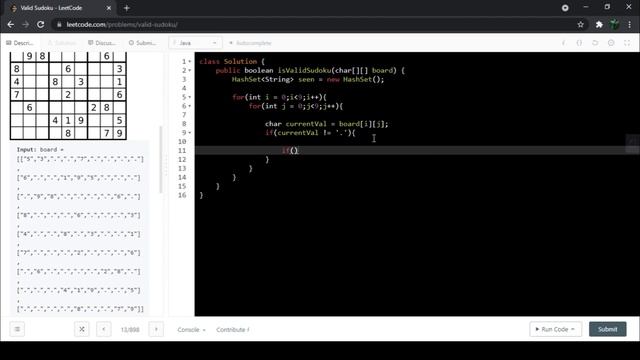Screen dimensions: 640x360
Task: Collapse the fold arrow at line 1
Action: click(x=190, y=62)
